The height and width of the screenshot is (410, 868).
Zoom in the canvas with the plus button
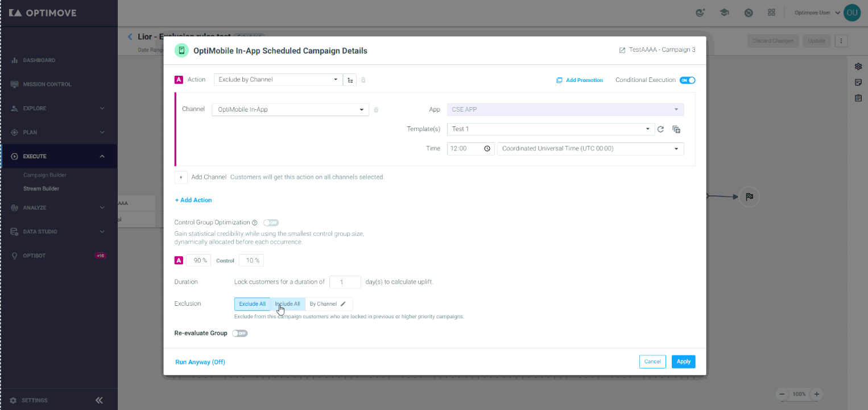coord(817,394)
